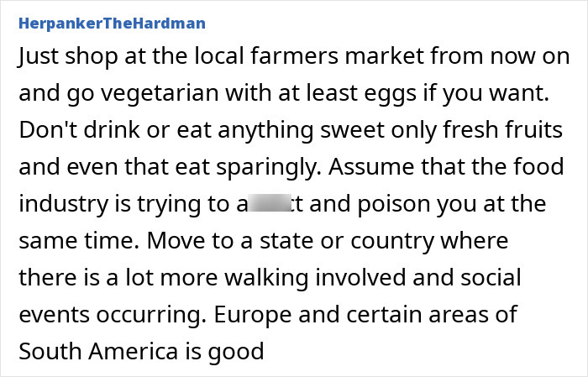Click the phrase "fresh fruits" in comment
The image size is (588, 377).
click(502, 130)
